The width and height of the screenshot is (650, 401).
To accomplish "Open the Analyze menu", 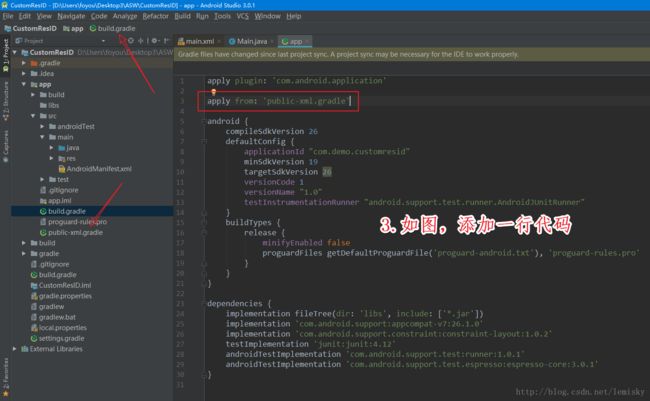I will [125, 16].
